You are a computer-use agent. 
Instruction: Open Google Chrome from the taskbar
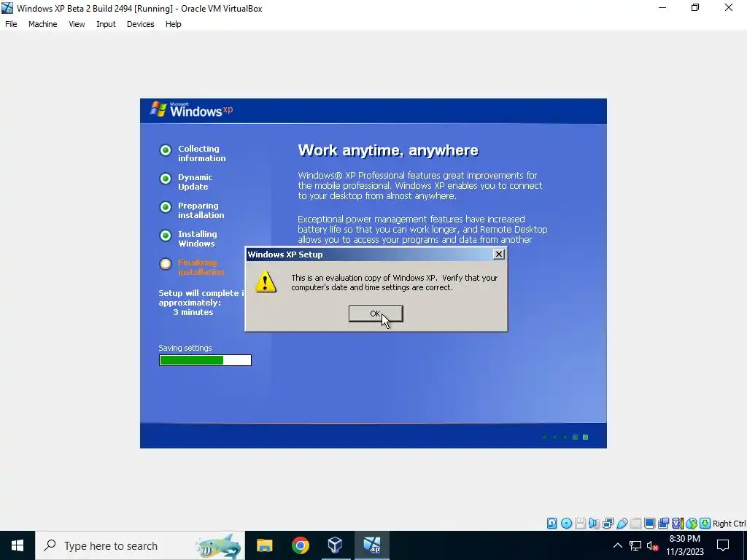click(x=300, y=545)
